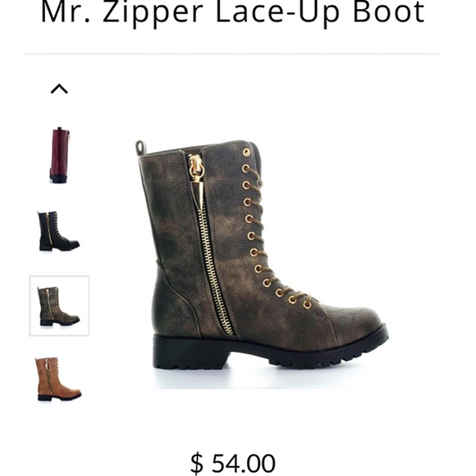Click the word Zipper in the title

tap(153, 14)
